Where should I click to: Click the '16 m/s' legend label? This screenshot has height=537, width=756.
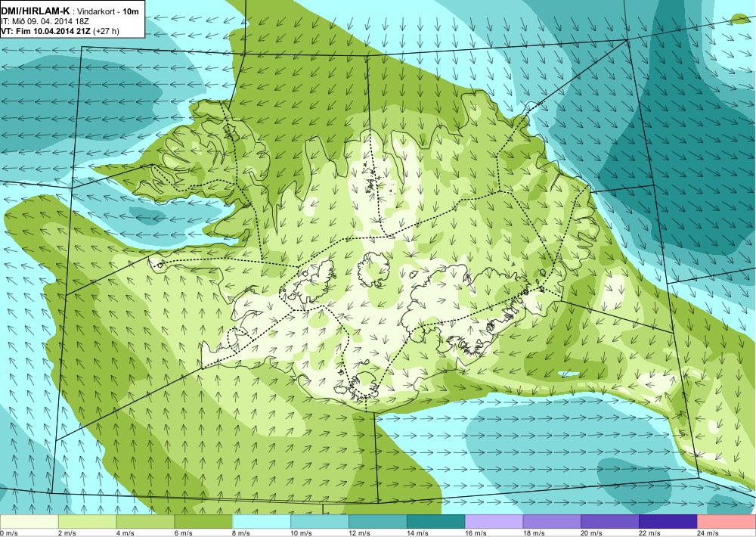click(476, 533)
